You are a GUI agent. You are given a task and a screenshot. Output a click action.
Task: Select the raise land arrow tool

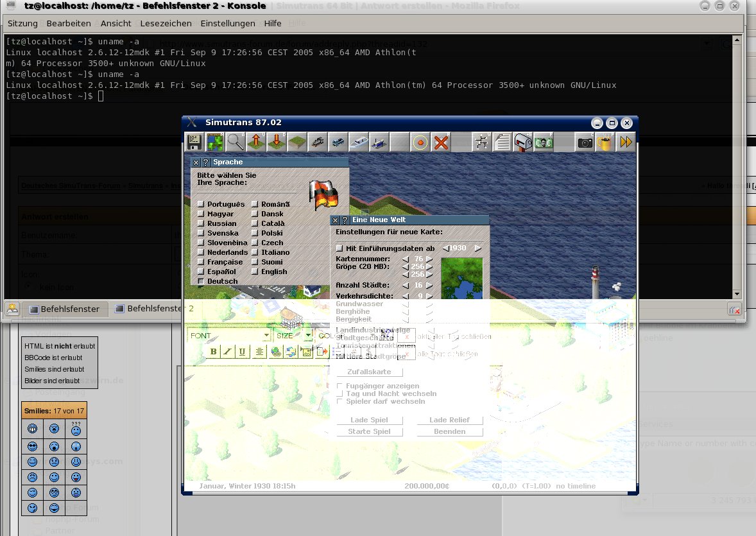tap(256, 143)
